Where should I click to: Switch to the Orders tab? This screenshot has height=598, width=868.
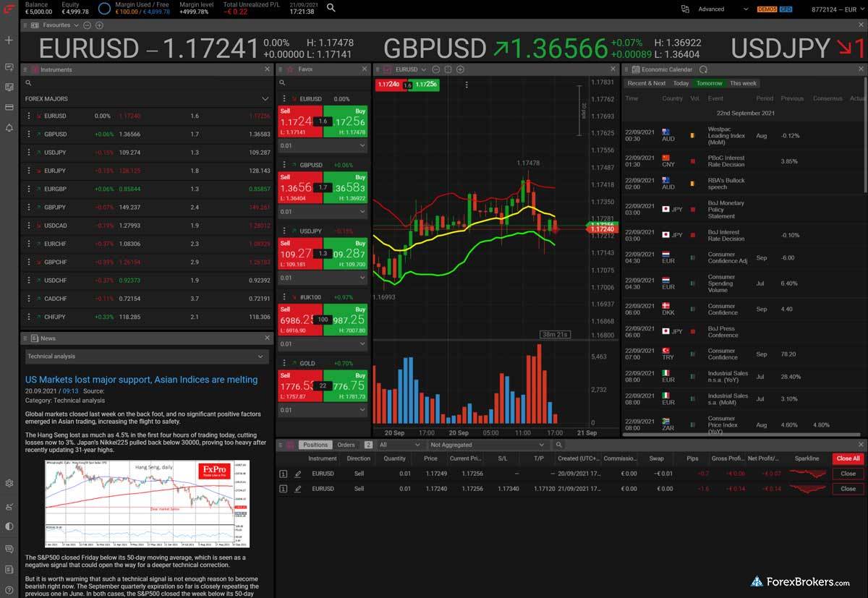pos(346,445)
